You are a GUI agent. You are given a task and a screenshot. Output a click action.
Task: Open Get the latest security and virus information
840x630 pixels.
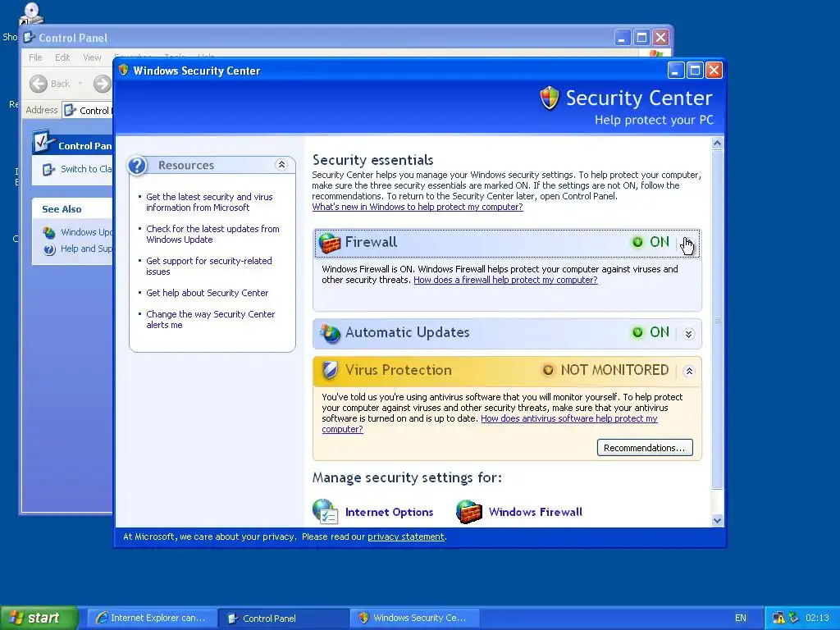click(x=209, y=202)
